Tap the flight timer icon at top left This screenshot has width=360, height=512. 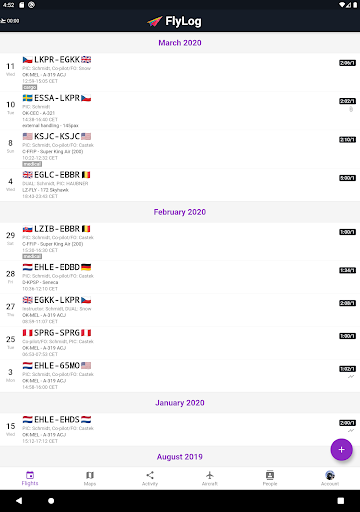point(10,21)
